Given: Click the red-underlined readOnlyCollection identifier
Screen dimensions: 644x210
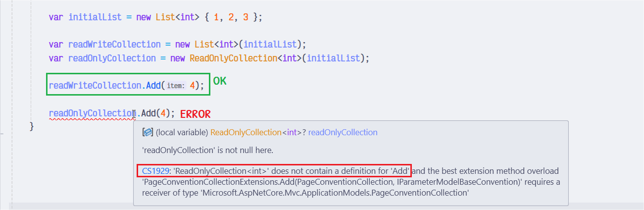Looking at the screenshot, I should tap(92, 113).
